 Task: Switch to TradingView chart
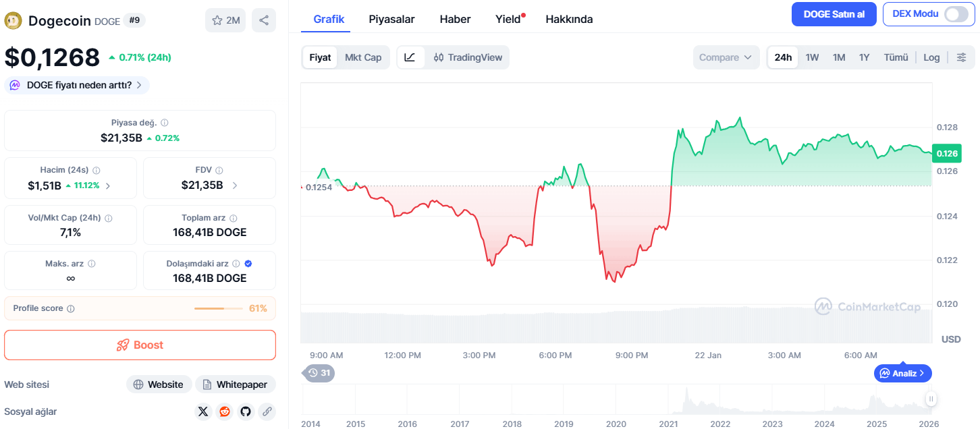pyautogui.click(x=468, y=57)
